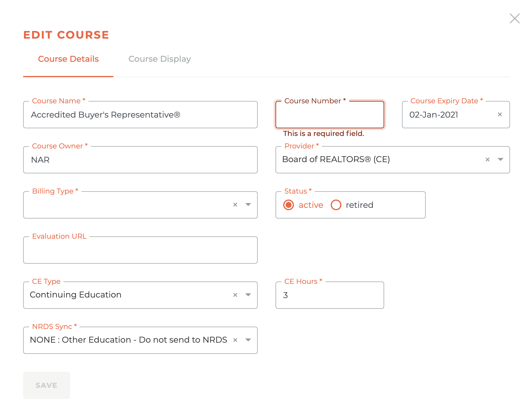Viewport: 532px width, 405px height.
Task: Clear the Course Expiry Date value
Action: click(500, 114)
